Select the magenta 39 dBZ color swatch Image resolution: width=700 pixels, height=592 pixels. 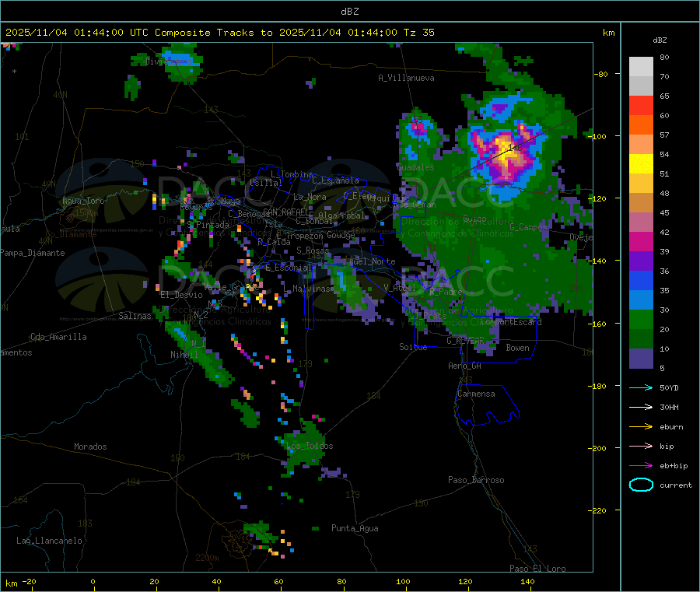[x=641, y=241]
